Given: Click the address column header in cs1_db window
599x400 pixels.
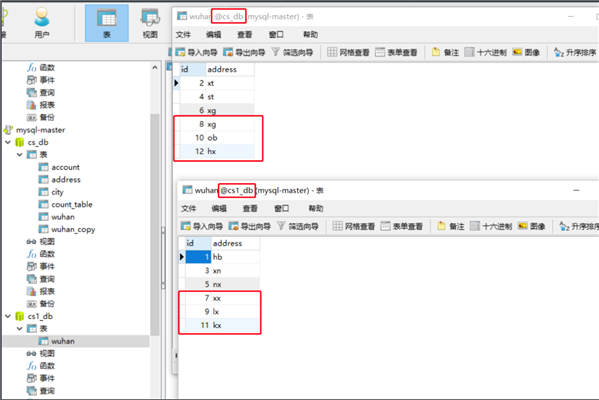Looking at the screenshot, I should [235, 243].
